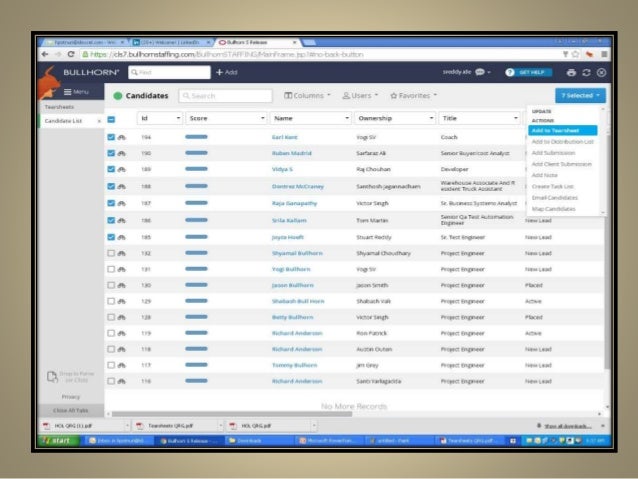This screenshot has width=638, height=479.
Task: Click binoculars icon for Srila Kallam row
Action: click(x=122, y=220)
